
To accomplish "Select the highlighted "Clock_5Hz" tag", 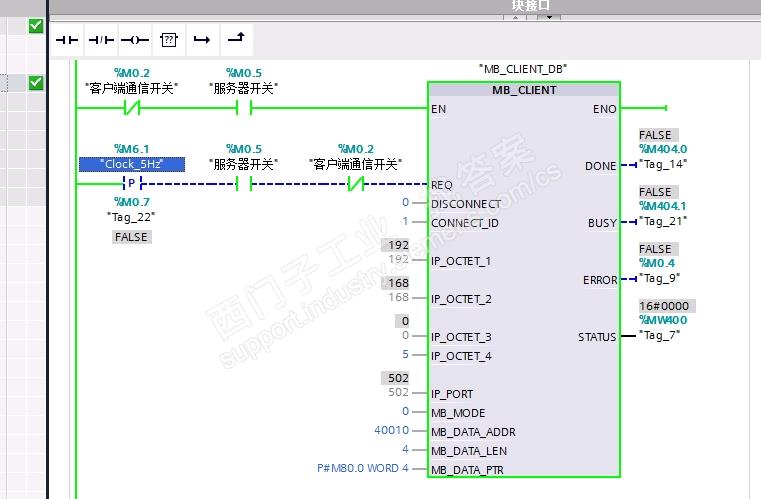I will pos(131,164).
